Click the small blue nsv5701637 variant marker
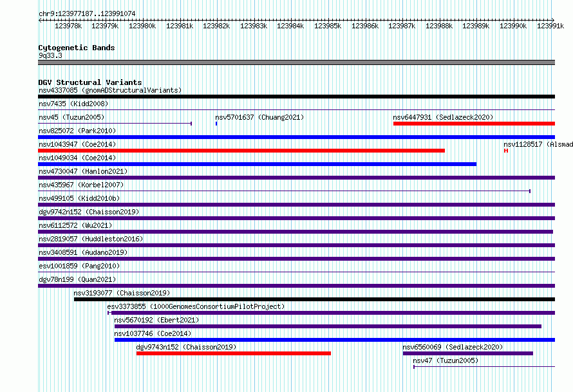This screenshot has height=392, width=573. tap(216, 124)
